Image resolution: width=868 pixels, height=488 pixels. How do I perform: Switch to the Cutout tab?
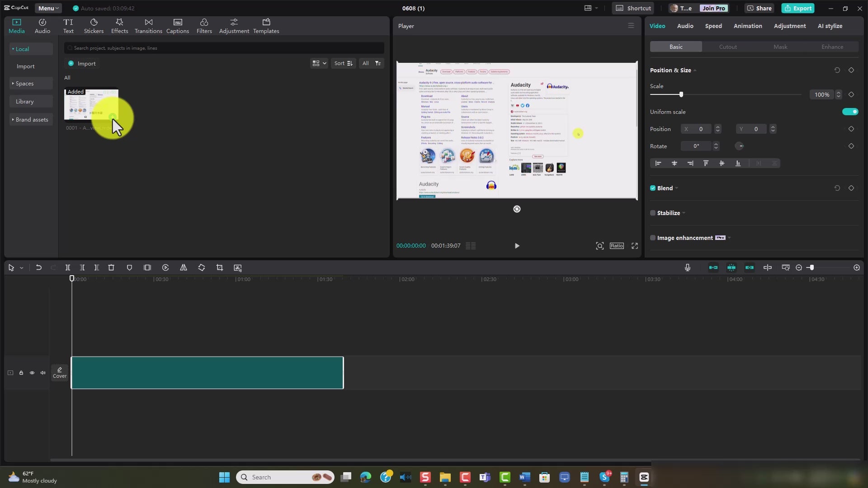pyautogui.click(x=728, y=47)
